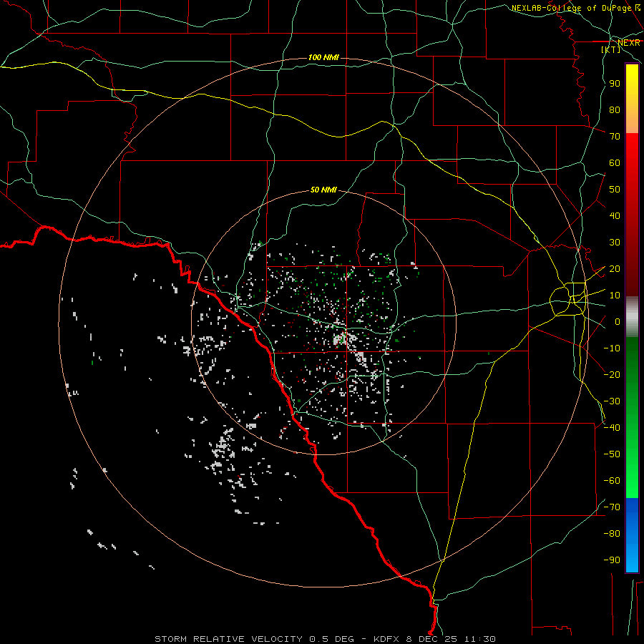
Task: Click the positive 10 knot scale label
Action: [x=615, y=296]
